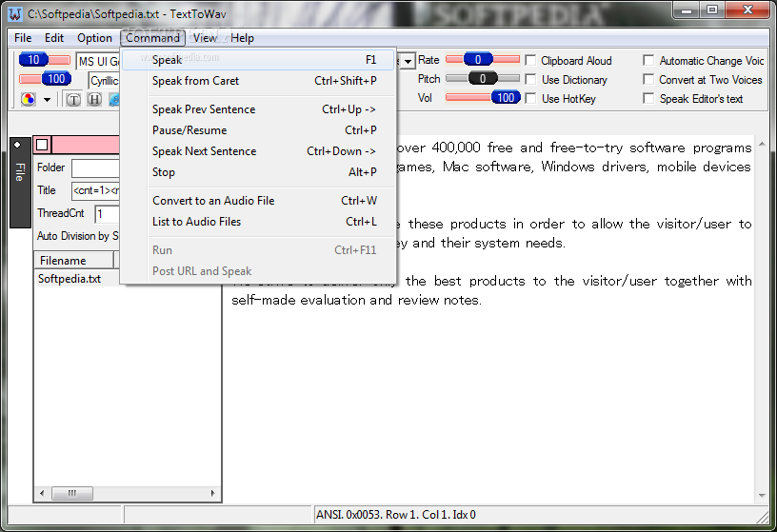Choose Speak from Caret
Screen dimensions: 777x532
[258, 81]
